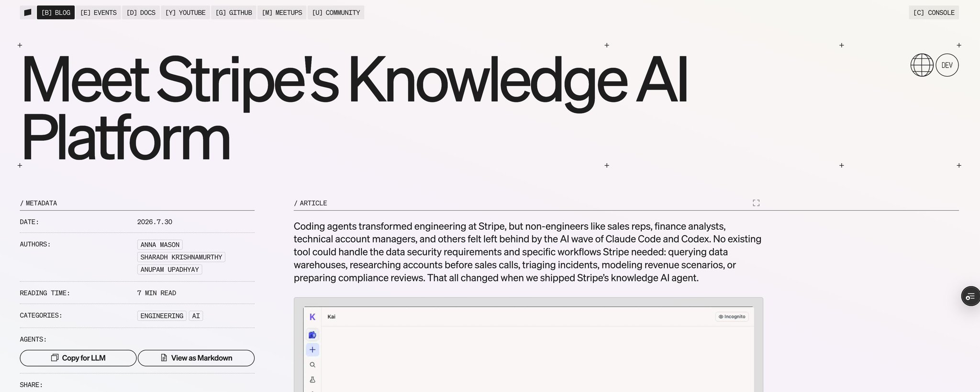The height and width of the screenshot is (392, 980).
Task: Click the article intro paragraph starting 'Coding agents'
Action: click(527, 252)
